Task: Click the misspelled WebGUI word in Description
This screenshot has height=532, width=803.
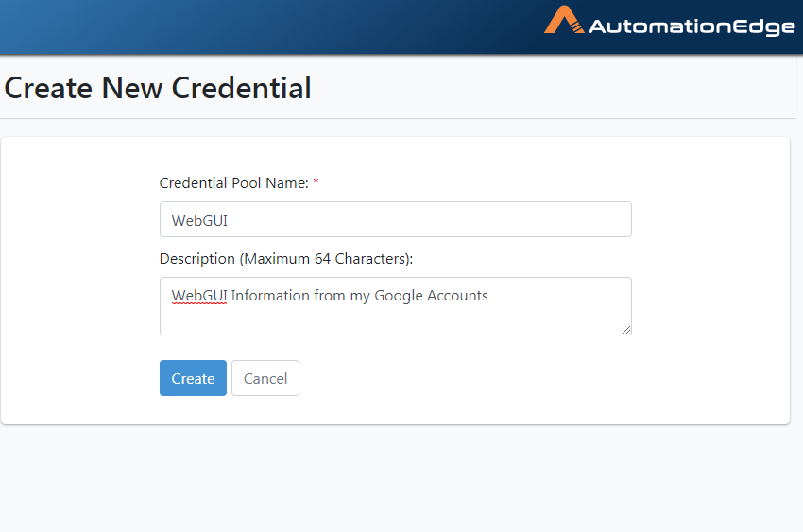Action: click(198, 296)
